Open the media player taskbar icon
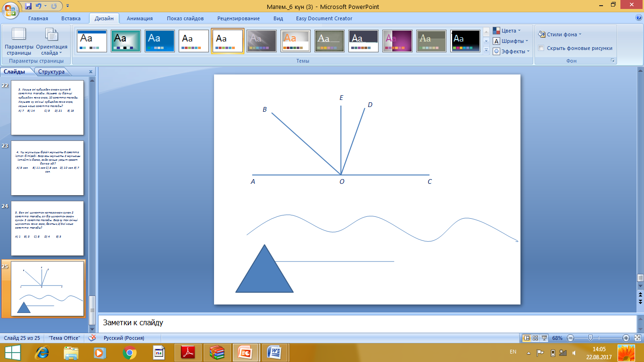This screenshot has height=362, width=644. 99,353
